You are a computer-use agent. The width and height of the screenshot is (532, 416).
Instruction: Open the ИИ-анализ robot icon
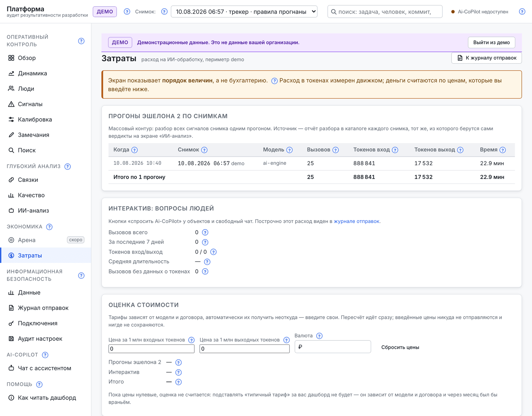coord(11,210)
